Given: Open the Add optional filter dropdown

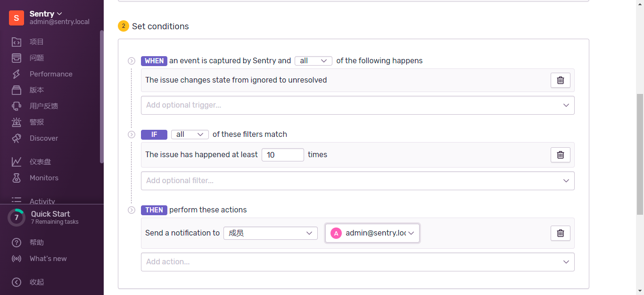Looking at the screenshot, I should (358, 181).
